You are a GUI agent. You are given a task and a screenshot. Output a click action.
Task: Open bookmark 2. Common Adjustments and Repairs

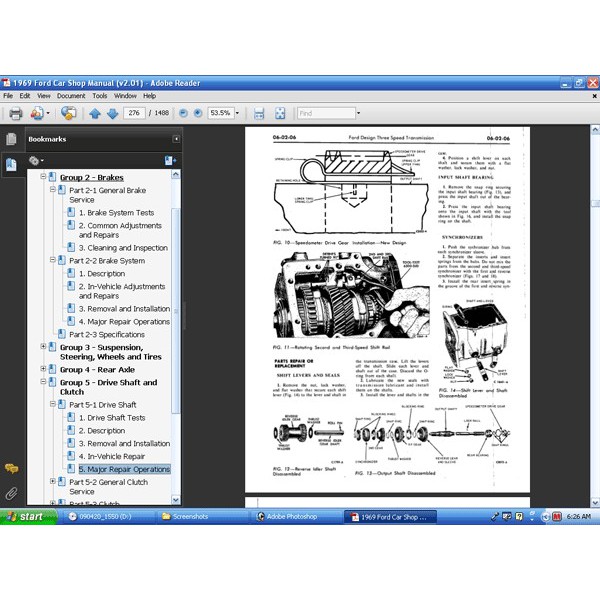[x=120, y=230]
